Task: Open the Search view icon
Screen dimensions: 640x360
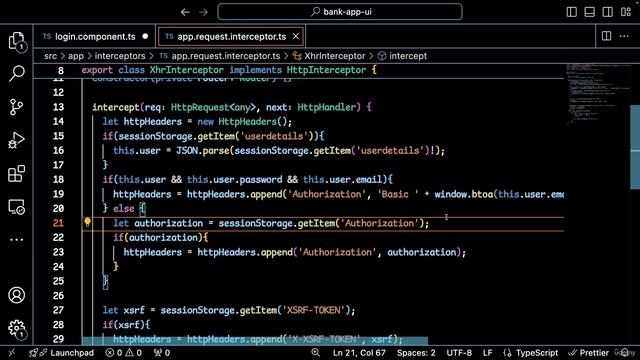Action: (x=17, y=74)
